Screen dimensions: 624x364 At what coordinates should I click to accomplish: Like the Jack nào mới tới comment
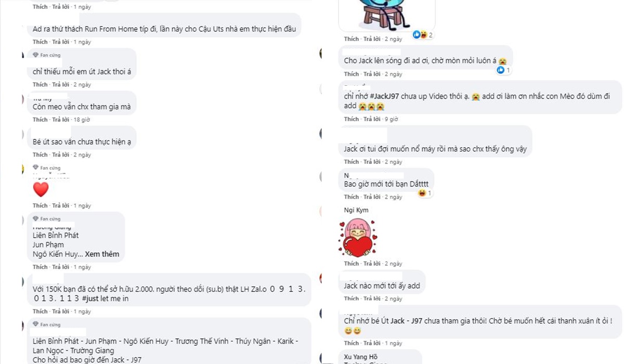pos(352,298)
